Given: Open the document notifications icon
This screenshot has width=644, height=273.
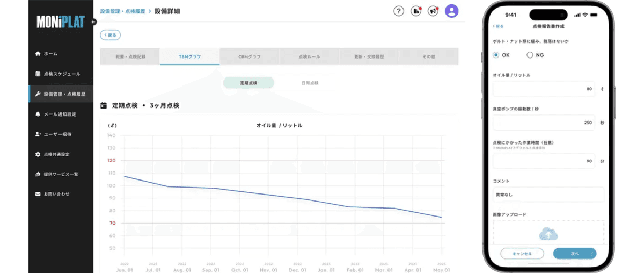Looking at the screenshot, I should point(416,11).
